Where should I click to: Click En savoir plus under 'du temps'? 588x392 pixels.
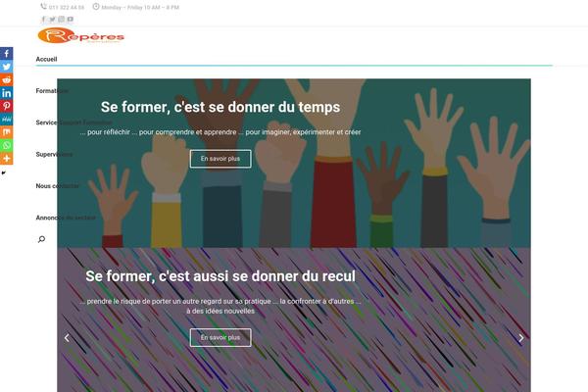point(220,159)
